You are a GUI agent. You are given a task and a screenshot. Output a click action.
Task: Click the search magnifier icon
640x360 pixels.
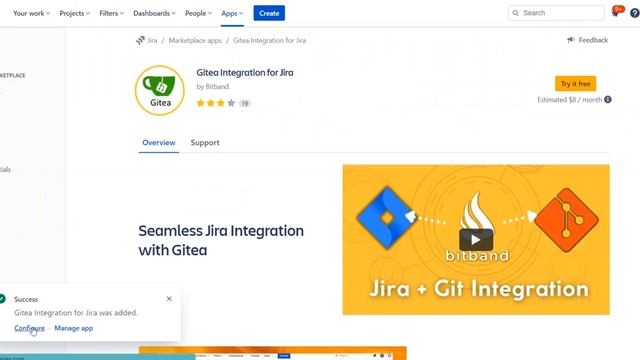pyautogui.click(x=516, y=13)
